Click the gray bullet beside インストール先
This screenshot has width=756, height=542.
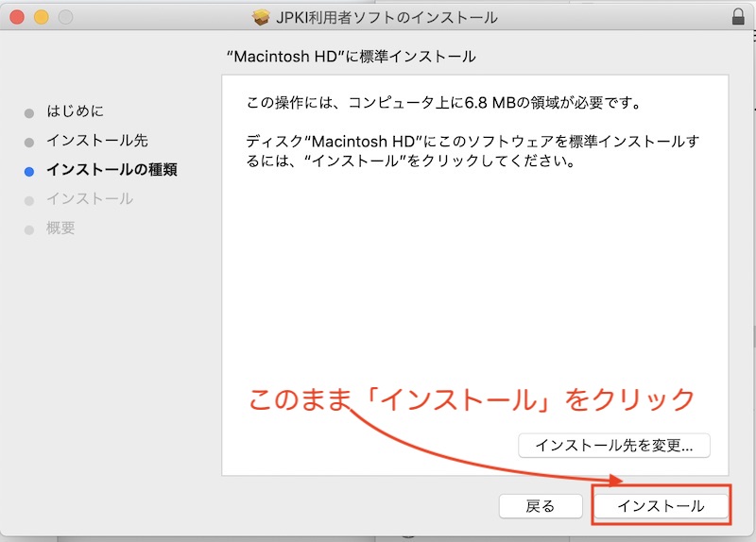(29, 143)
